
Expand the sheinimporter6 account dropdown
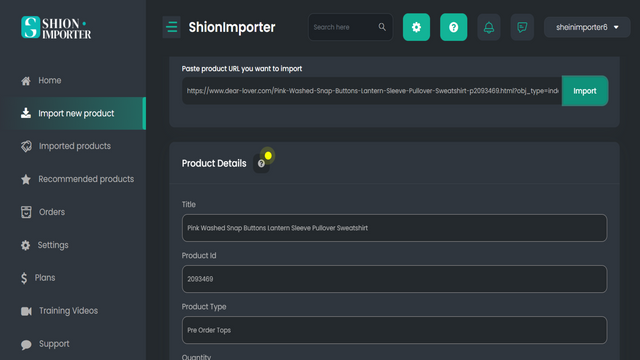coord(587,27)
